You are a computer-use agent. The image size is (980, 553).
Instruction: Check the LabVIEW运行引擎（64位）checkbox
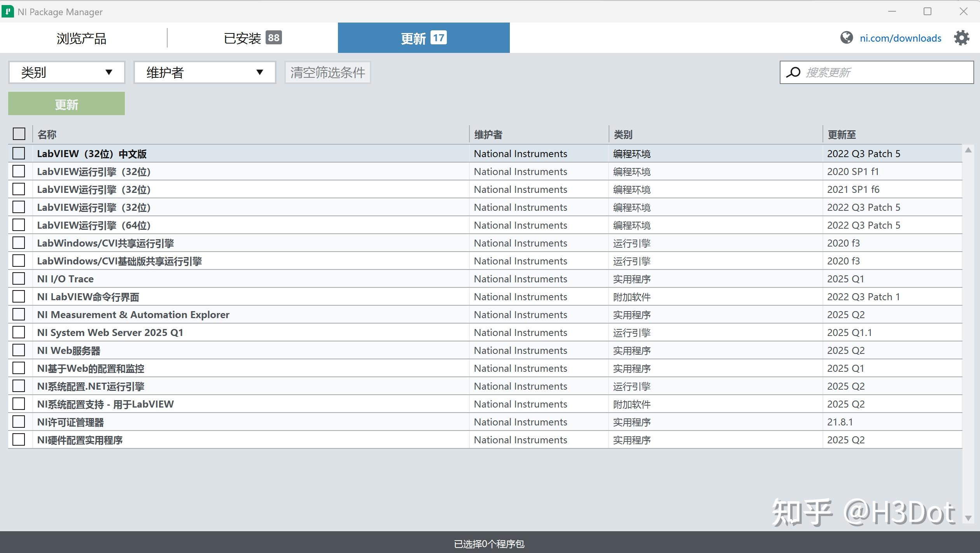coord(19,225)
